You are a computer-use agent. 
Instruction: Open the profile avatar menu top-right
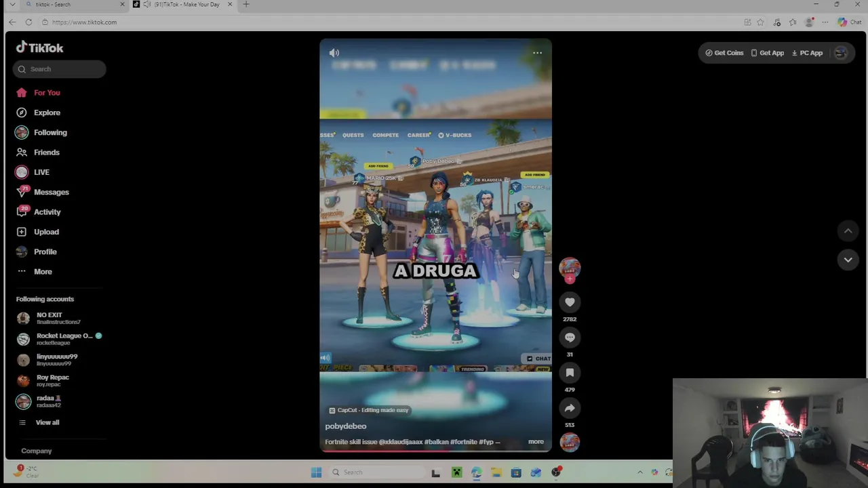click(x=840, y=53)
